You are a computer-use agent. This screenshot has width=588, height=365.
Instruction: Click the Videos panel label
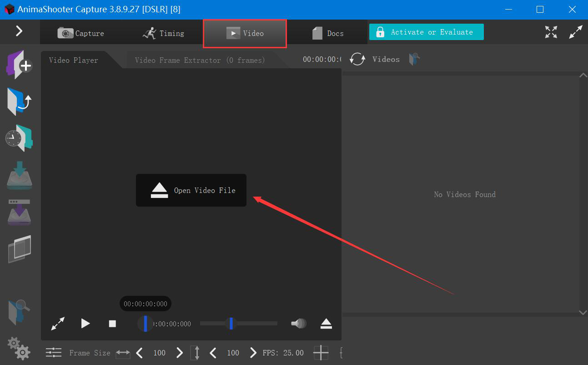(386, 59)
